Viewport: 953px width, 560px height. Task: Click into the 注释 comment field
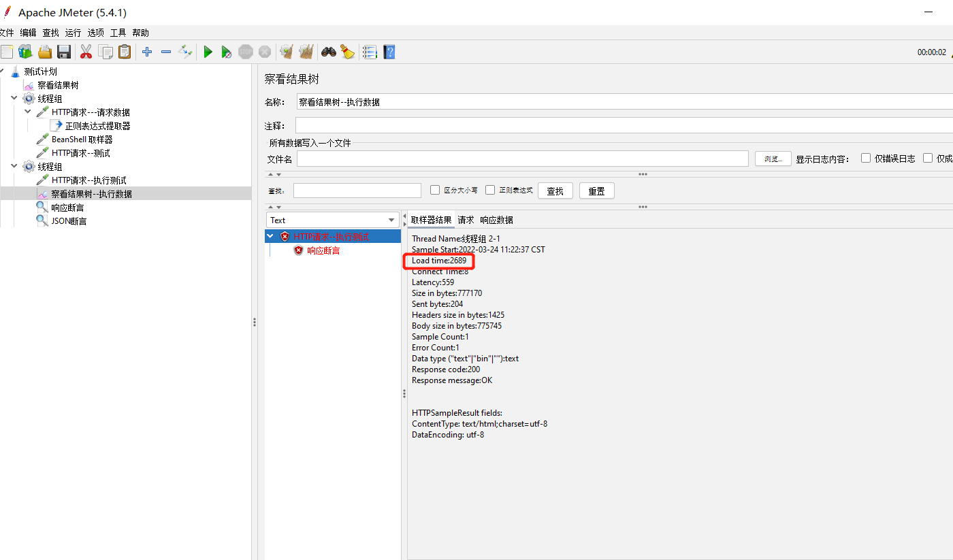tap(624, 125)
